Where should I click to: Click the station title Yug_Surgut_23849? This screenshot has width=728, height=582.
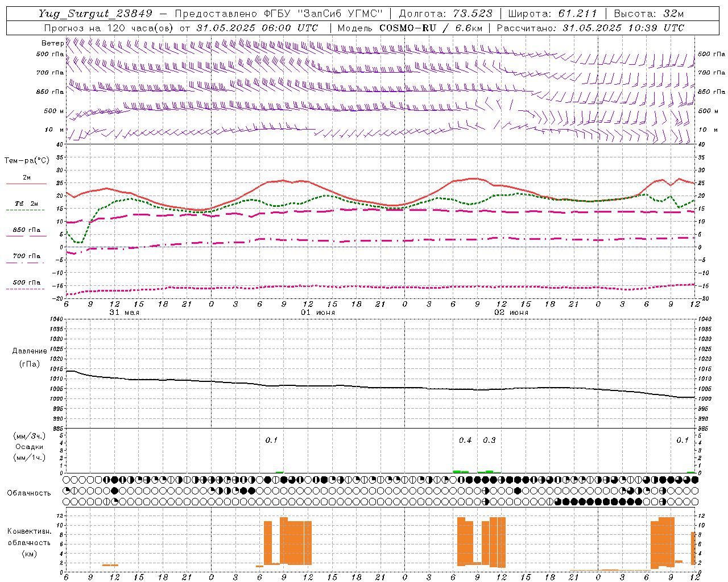coord(96,14)
